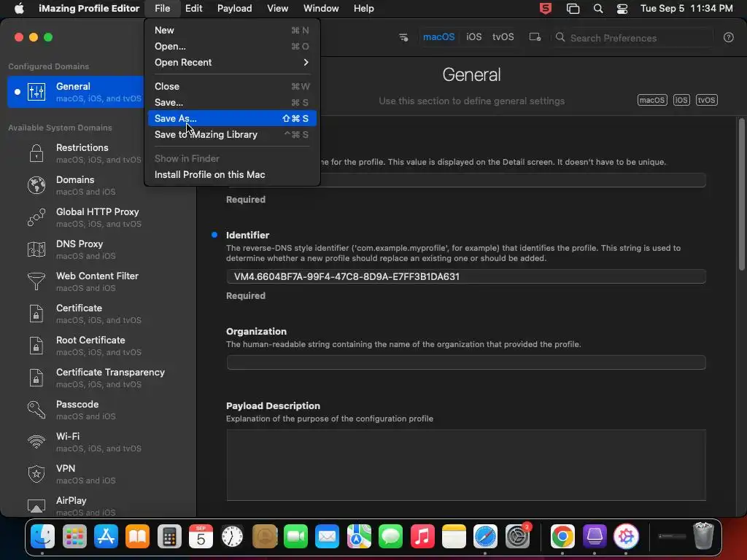Open the Payload menu
The image size is (747, 560).
(x=234, y=9)
